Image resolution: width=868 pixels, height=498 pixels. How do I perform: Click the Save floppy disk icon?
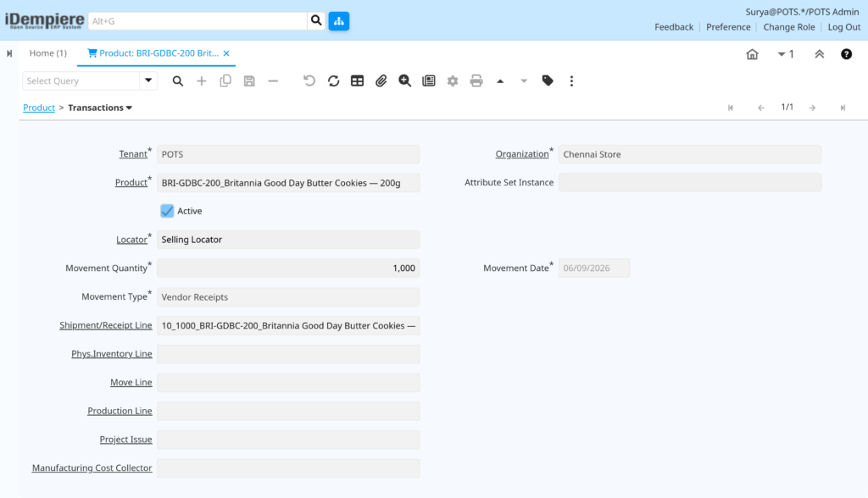point(249,80)
